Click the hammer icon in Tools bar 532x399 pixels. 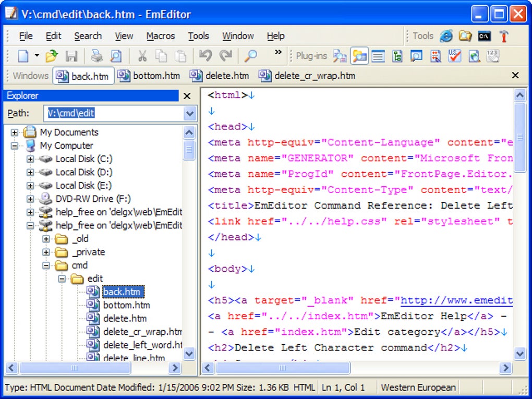(504, 35)
